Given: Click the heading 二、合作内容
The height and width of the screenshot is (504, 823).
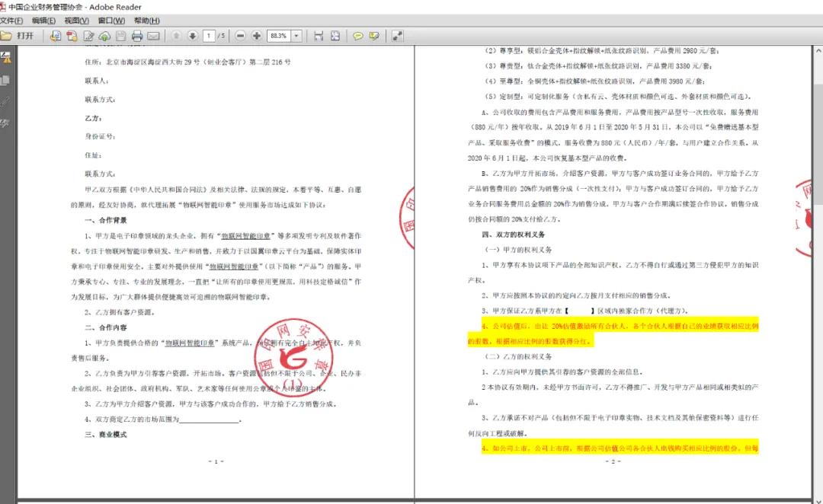Looking at the screenshot, I should (105, 327).
